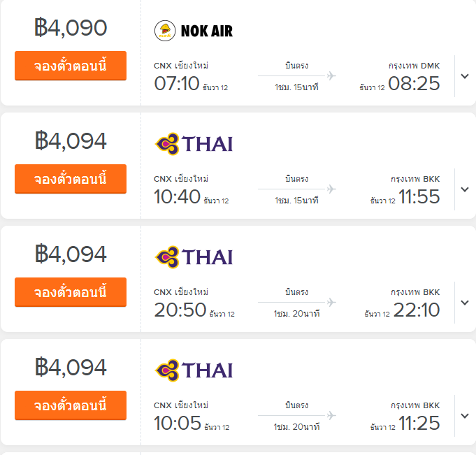Click the 22:10 arrival time at BKK
The height and width of the screenshot is (455, 476).
pos(417,310)
